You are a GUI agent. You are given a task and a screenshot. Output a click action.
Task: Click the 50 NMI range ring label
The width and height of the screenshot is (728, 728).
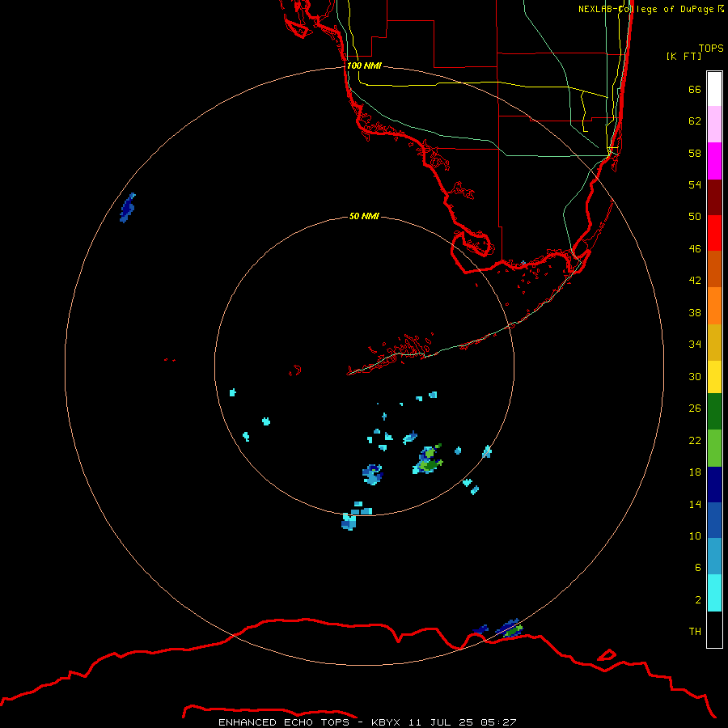point(364,216)
